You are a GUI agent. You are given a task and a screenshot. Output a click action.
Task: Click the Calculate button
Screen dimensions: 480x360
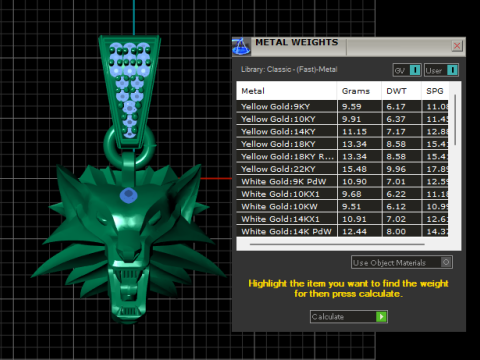(349, 316)
